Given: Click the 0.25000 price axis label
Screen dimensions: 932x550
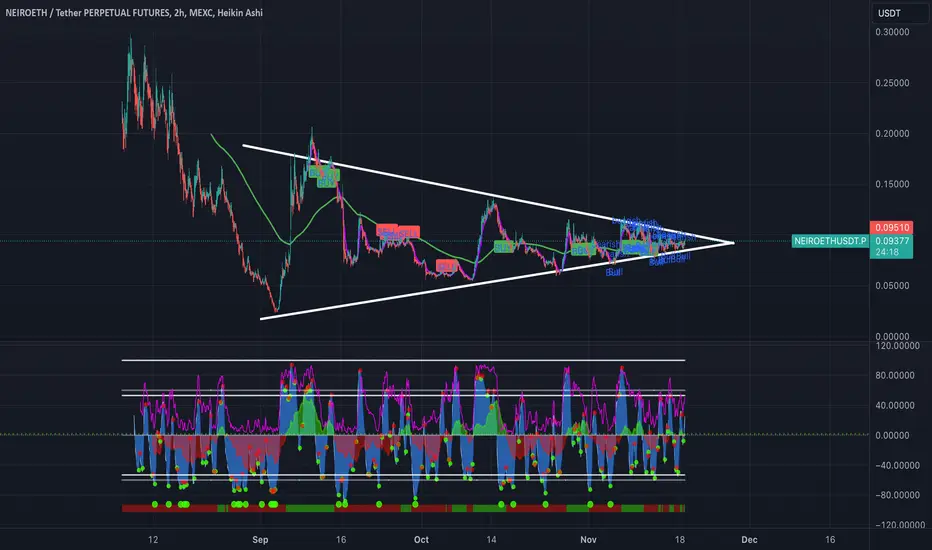Looking at the screenshot, I should [892, 83].
